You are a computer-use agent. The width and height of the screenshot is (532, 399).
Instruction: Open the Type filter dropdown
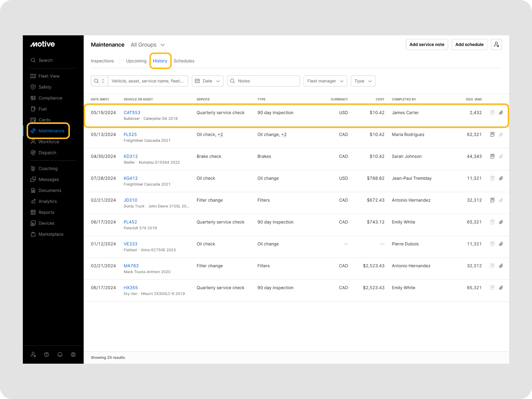(363, 81)
